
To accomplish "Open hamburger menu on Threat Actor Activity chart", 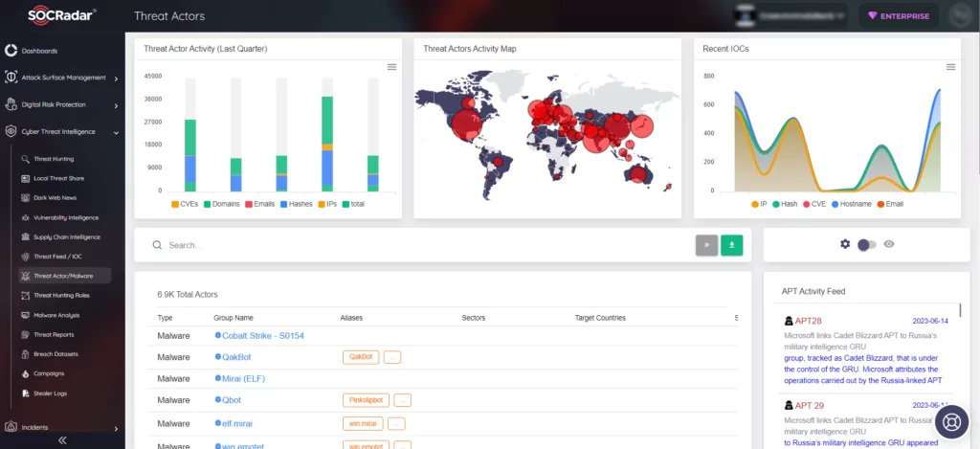I will 391,67.
